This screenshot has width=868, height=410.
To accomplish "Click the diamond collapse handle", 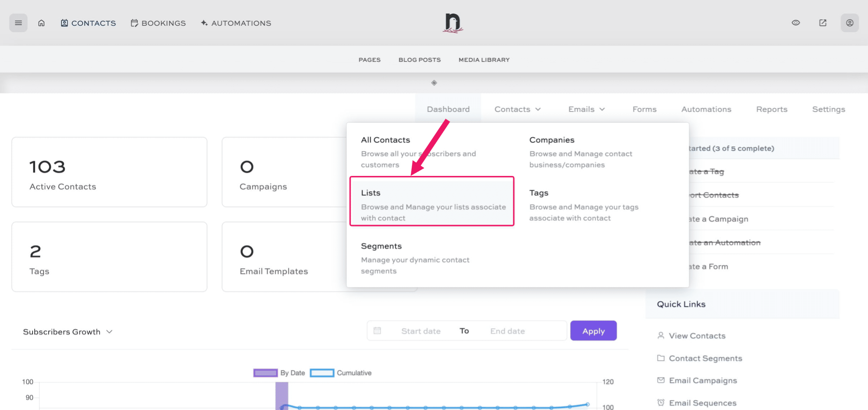I will (x=434, y=83).
